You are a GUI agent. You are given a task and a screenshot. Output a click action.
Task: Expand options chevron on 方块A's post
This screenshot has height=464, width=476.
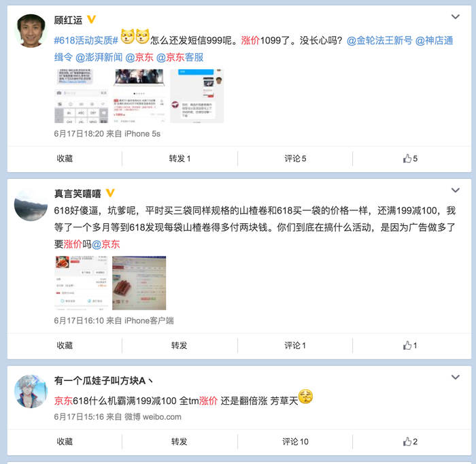tap(456, 377)
